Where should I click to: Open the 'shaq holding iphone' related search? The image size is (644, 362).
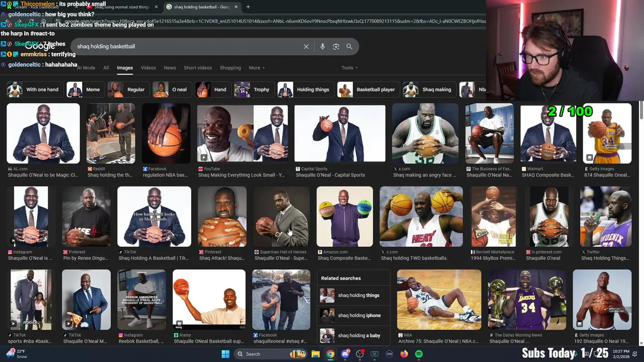pos(354,316)
